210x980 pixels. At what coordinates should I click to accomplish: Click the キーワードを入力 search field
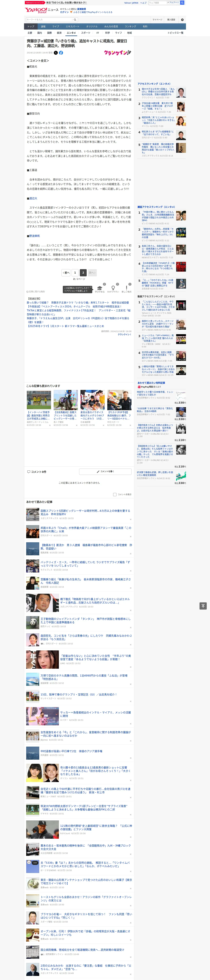coord(49,20)
